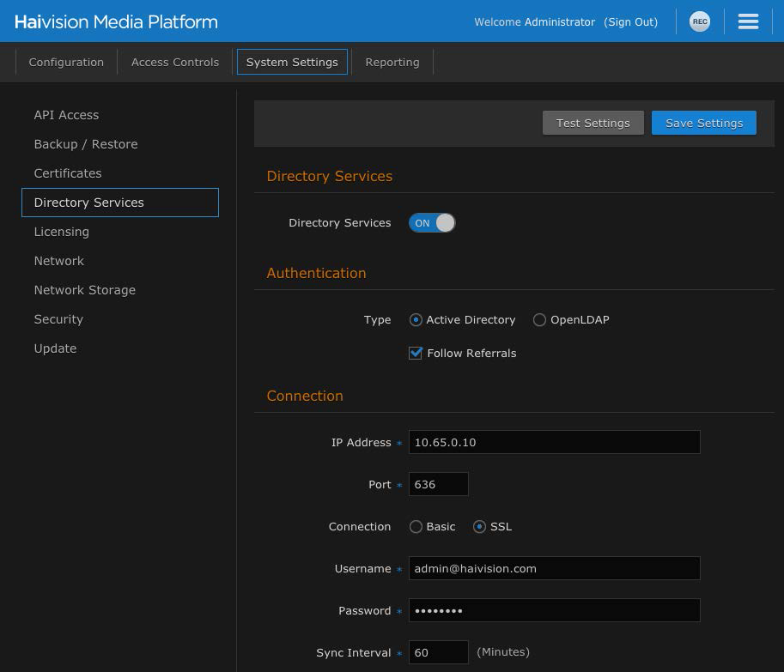Screen dimensions: 784x672
Task: Click the Sign Out link
Action: 631,22
